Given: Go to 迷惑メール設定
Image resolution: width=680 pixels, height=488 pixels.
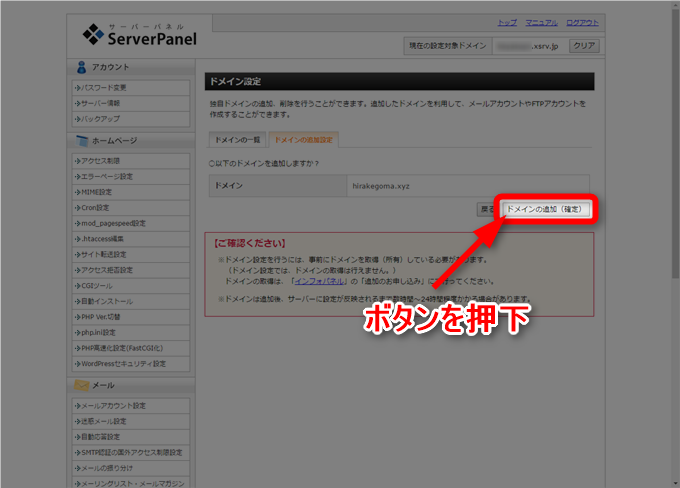Looking at the screenshot, I should (131, 422).
